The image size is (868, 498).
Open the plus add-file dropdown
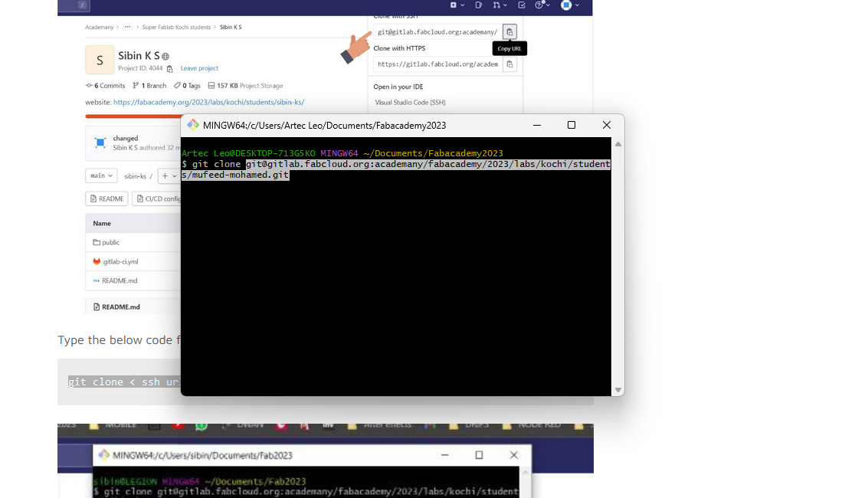169,176
